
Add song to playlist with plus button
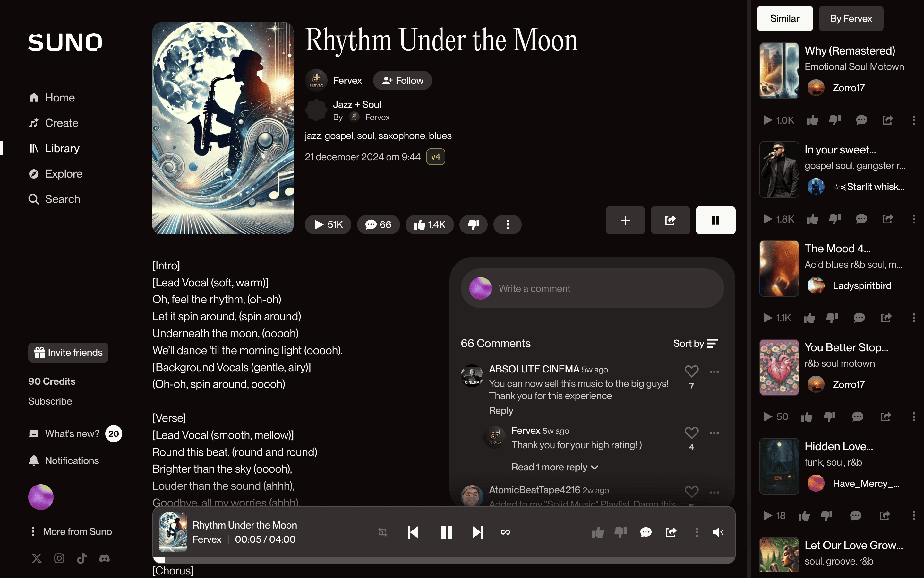[625, 220]
